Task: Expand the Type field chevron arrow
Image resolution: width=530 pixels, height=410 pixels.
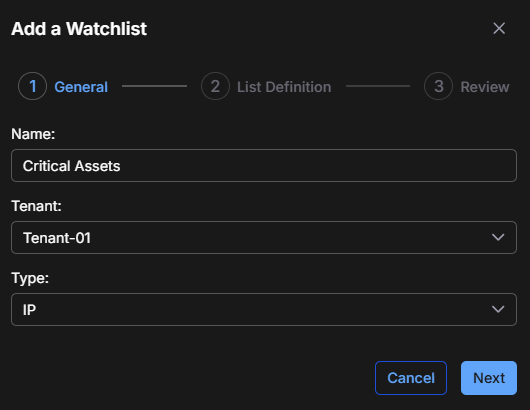Action: (x=498, y=309)
